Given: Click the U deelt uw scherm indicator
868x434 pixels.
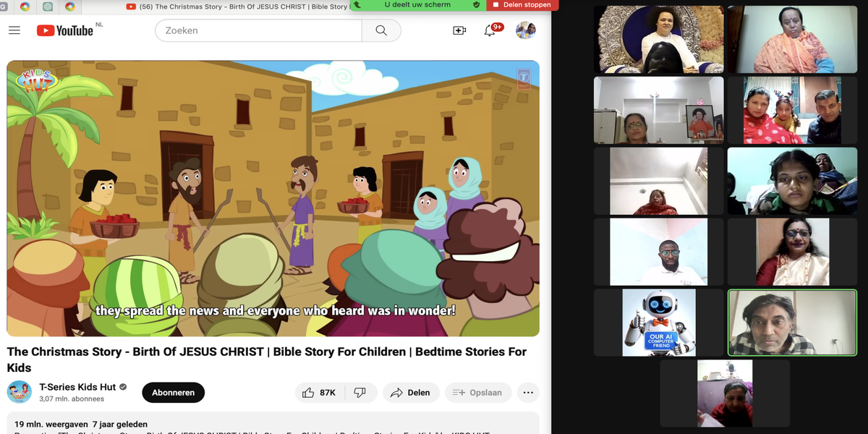Looking at the screenshot, I should coord(417,5).
